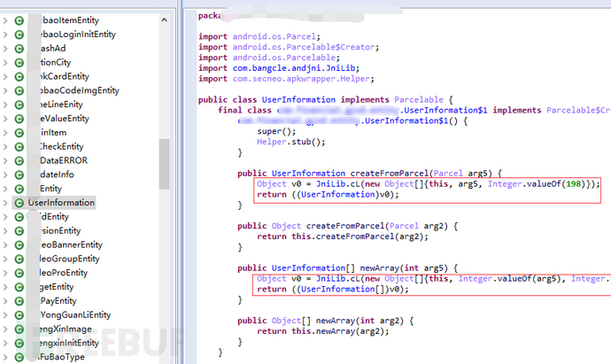Click the green class icon for YongGuanLiEntity
The image size is (611, 364).
(x=19, y=315)
